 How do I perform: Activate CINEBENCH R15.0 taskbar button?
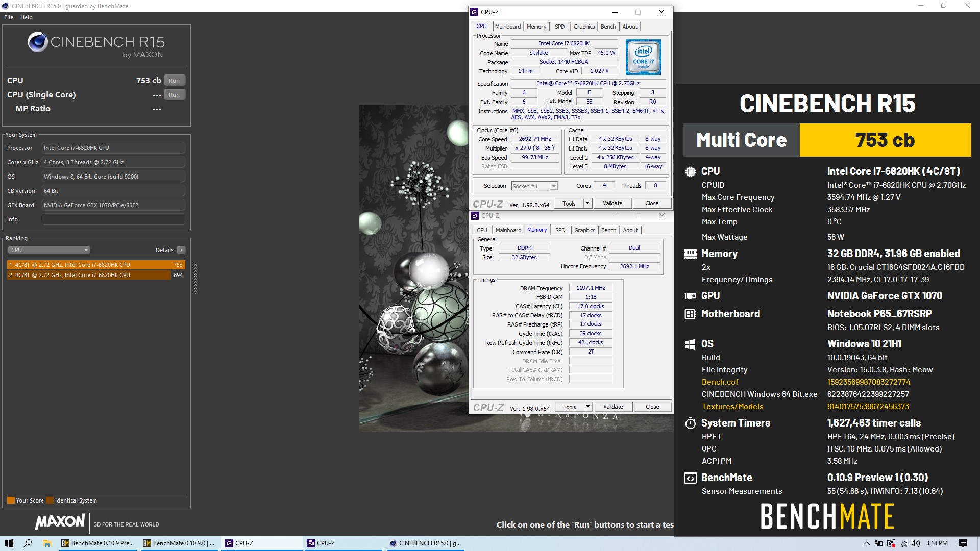425,543
